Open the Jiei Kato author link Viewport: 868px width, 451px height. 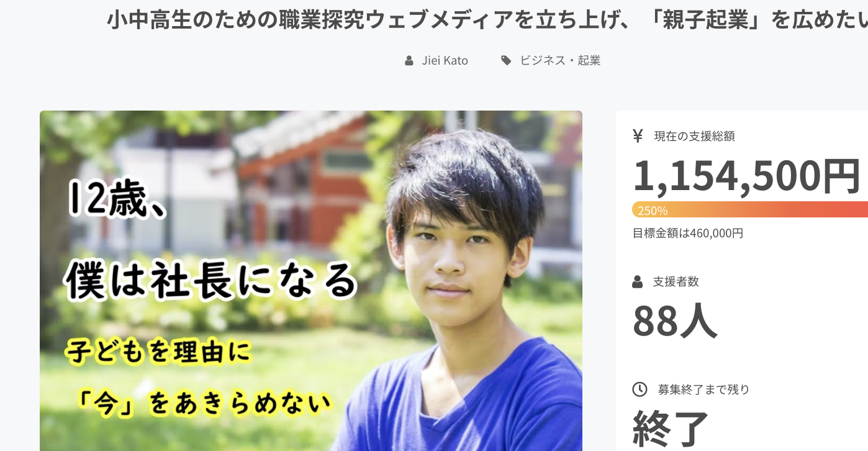tap(445, 61)
